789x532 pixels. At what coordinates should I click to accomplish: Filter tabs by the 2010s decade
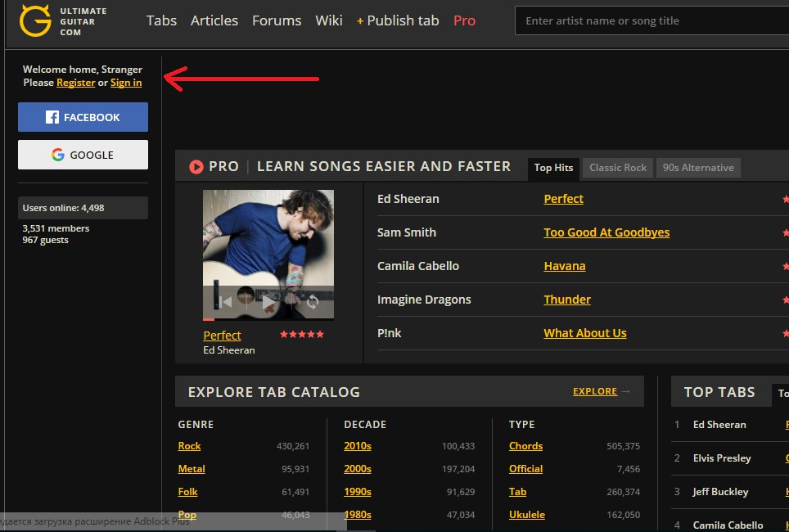tap(358, 446)
